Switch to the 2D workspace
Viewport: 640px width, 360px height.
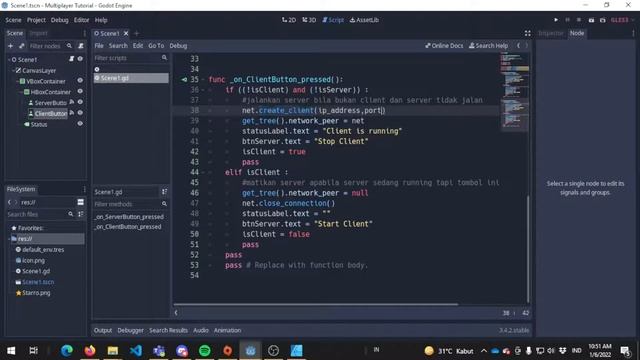[289, 20]
